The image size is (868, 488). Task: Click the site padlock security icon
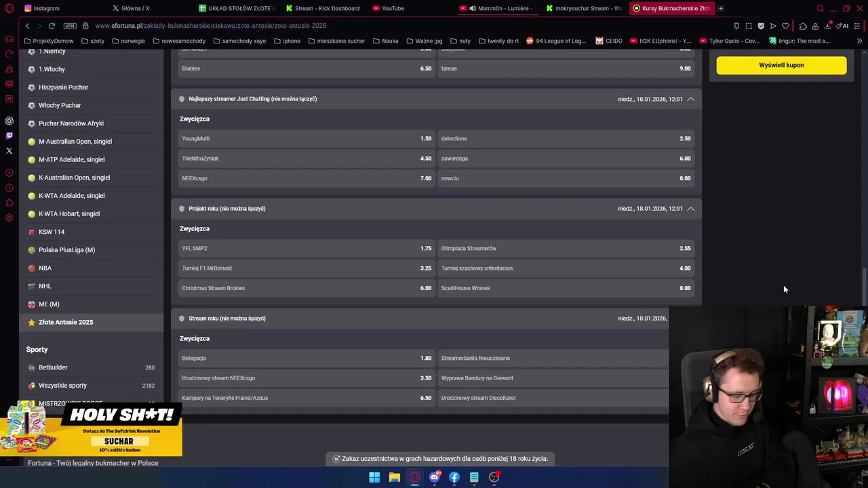[x=85, y=26]
